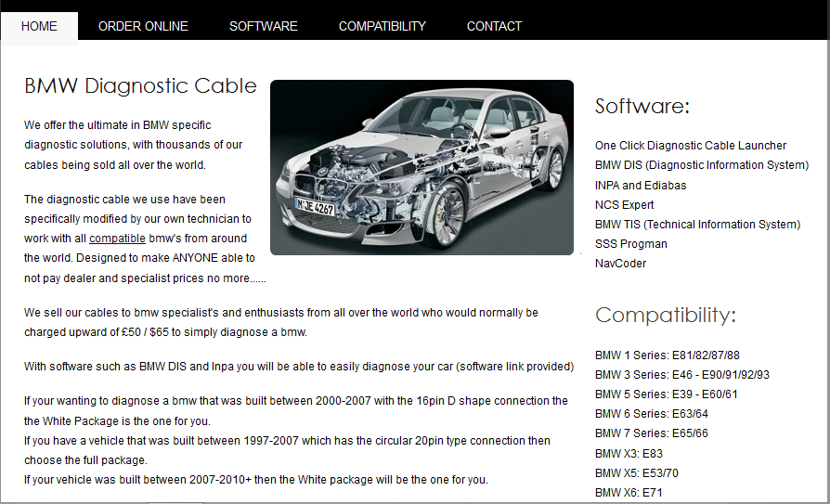Click the line mentioning 'circular 20pin type connection'

click(x=287, y=441)
